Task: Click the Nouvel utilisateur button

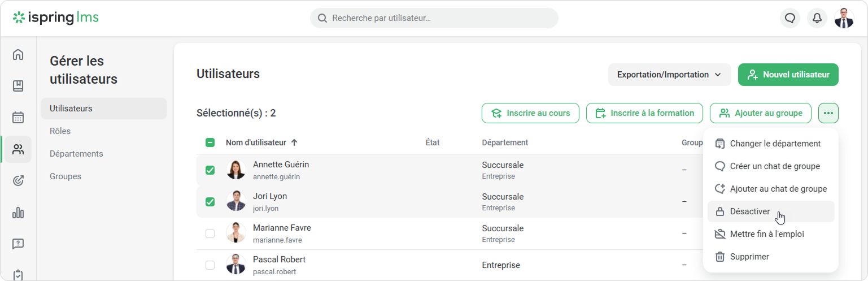Action: [788, 75]
